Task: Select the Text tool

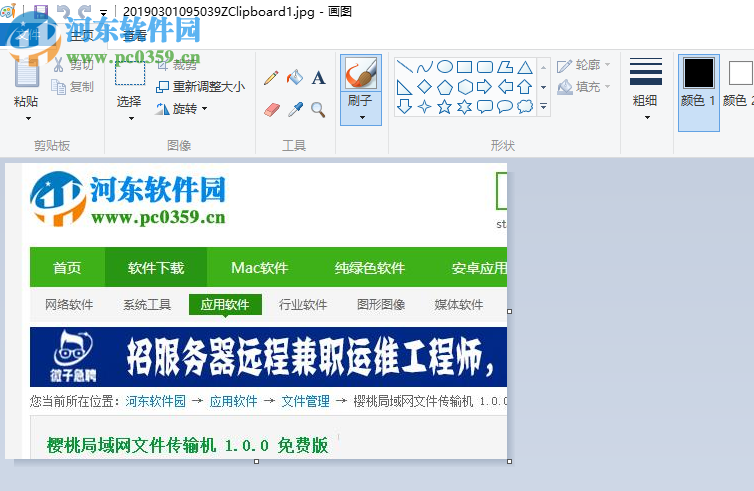Action: [x=318, y=77]
